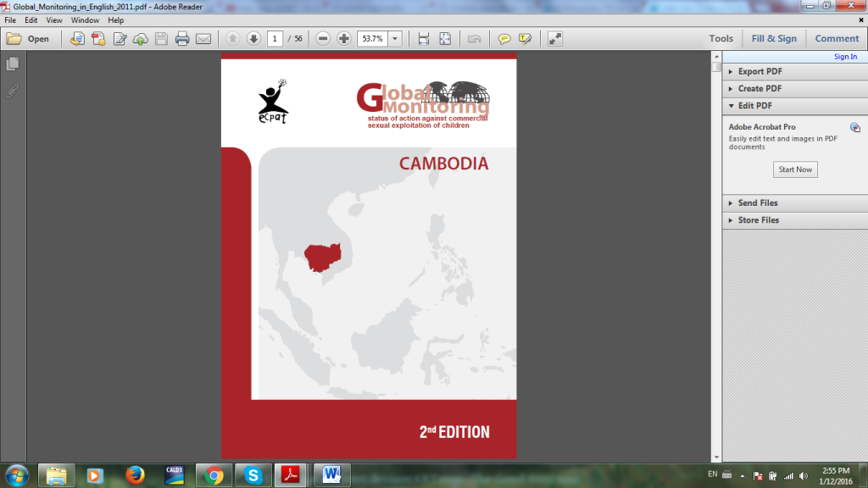Toggle the Attachments paperclip panel
Screen dimensions: 868x488
coord(11,93)
